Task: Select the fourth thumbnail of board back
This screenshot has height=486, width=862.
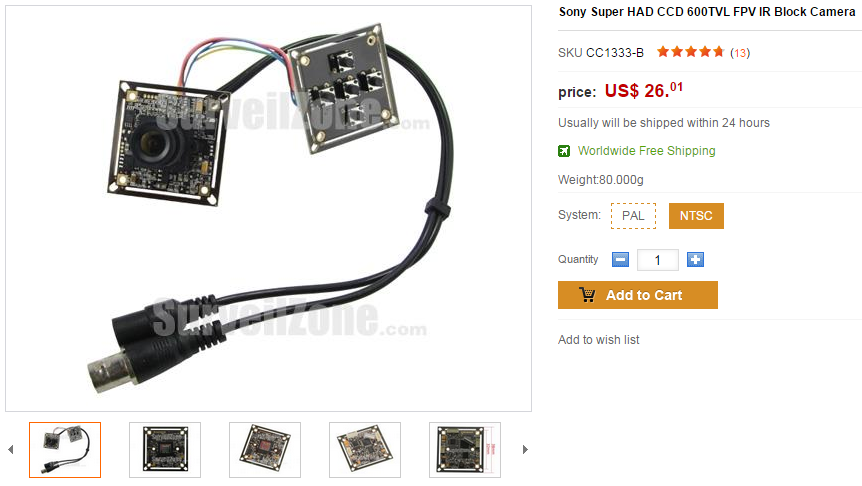Action: (365, 450)
